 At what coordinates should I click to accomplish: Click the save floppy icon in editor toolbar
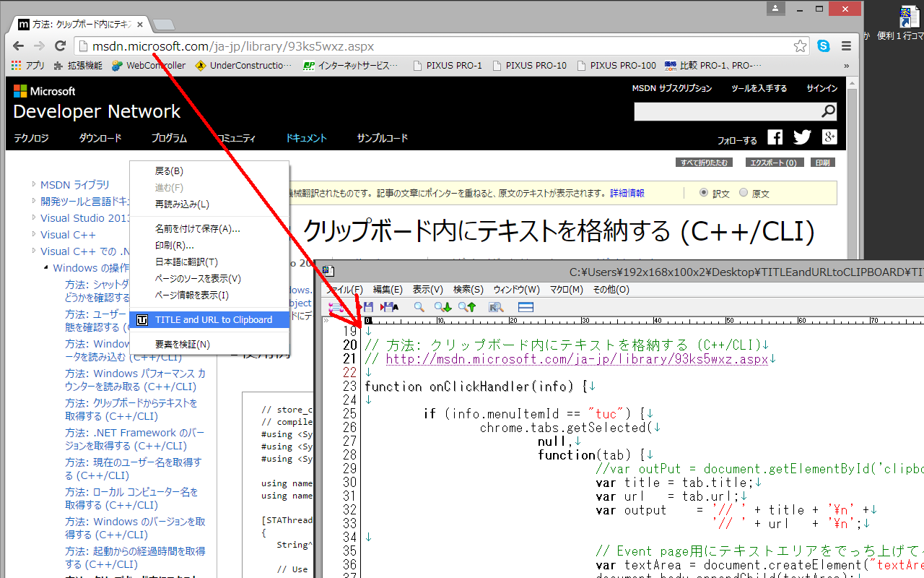pos(368,307)
